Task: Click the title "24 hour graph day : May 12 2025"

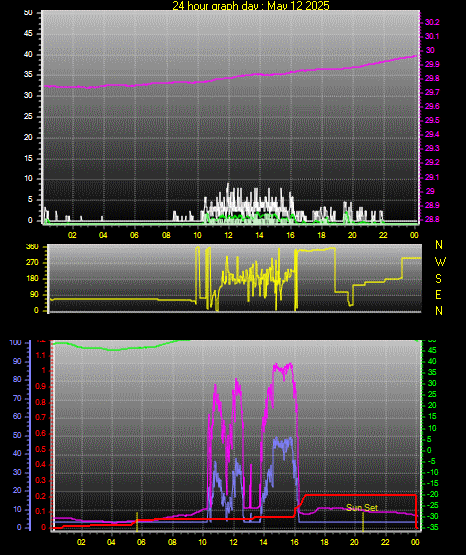Action: tap(251, 5)
